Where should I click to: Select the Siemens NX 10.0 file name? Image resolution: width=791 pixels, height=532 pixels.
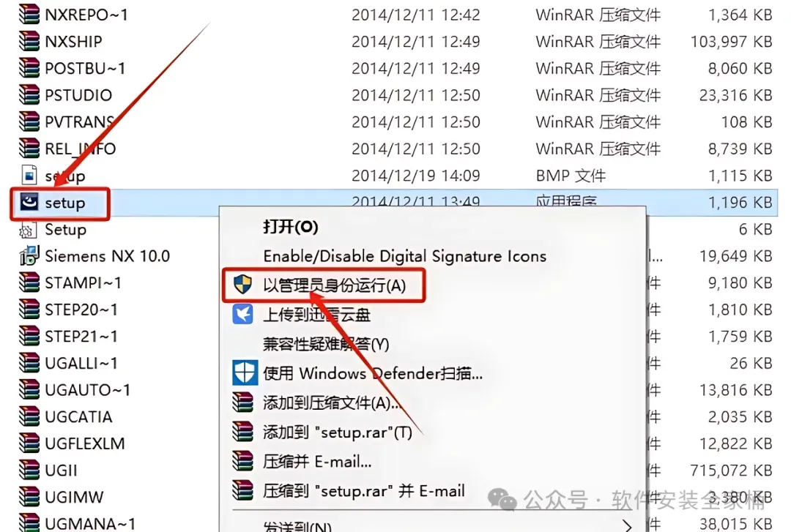click(108, 256)
